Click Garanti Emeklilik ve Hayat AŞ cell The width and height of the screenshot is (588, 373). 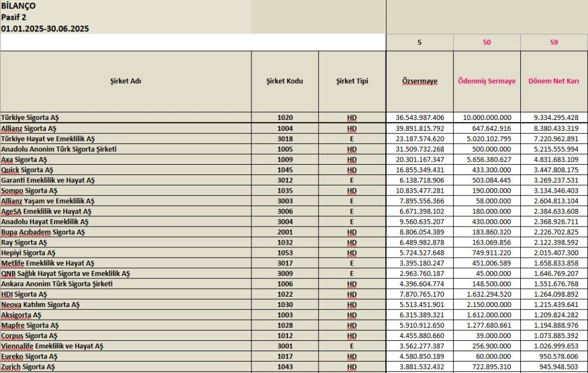[126, 180]
